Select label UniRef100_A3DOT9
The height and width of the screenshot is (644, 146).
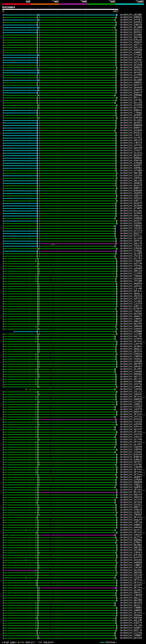(131, 623)
